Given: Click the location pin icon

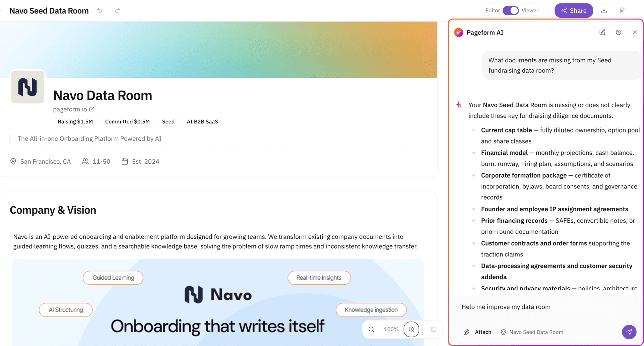Looking at the screenshot, I should point(13,161).
